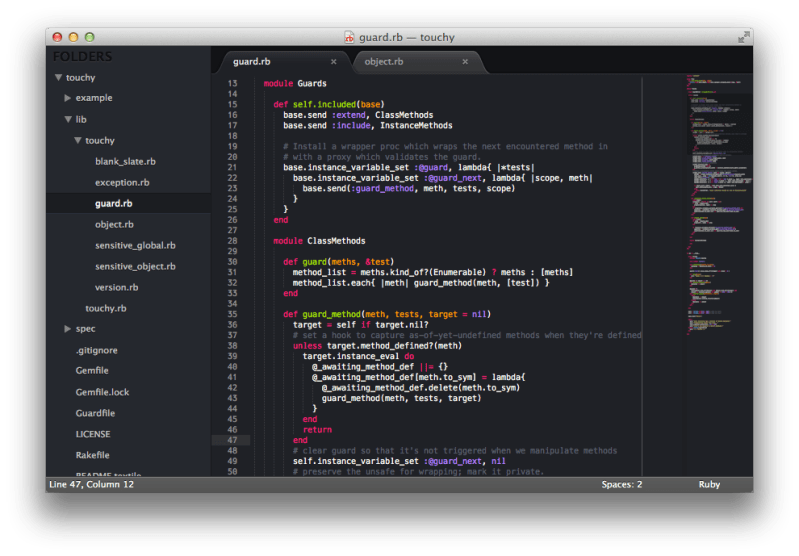Click the 'target = self if target.nil?' line
Viewport: 799px width, 556px height.
[361, 325]
